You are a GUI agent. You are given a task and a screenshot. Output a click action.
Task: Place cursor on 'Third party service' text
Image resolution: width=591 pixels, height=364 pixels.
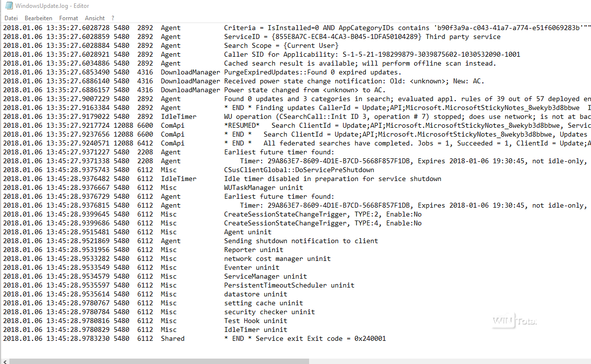click(463, 37)
